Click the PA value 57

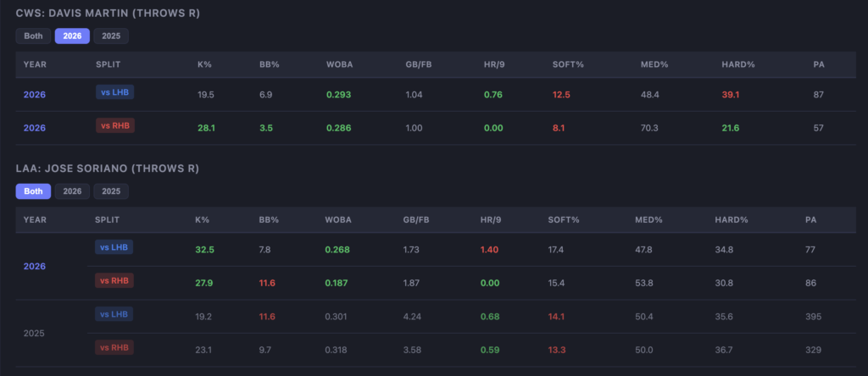click(819, 128)
